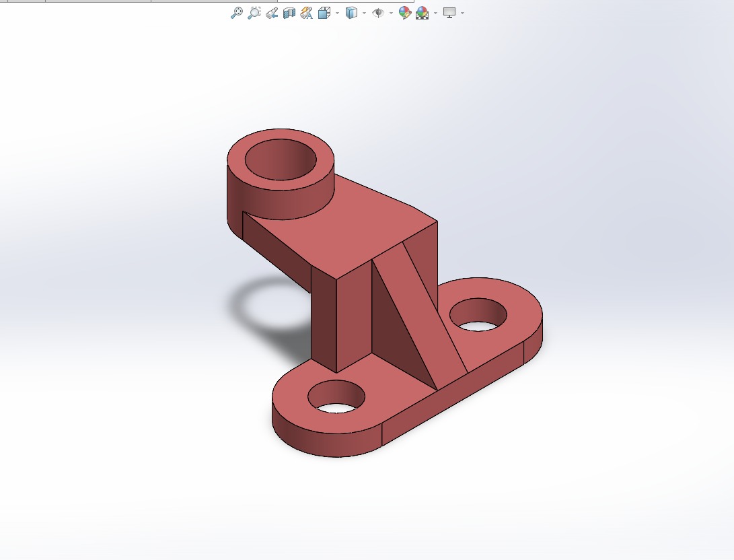Viewport: 734px width, 560px height.
Task: Toggle the Section View tool
Action: [x=289, y=13]
